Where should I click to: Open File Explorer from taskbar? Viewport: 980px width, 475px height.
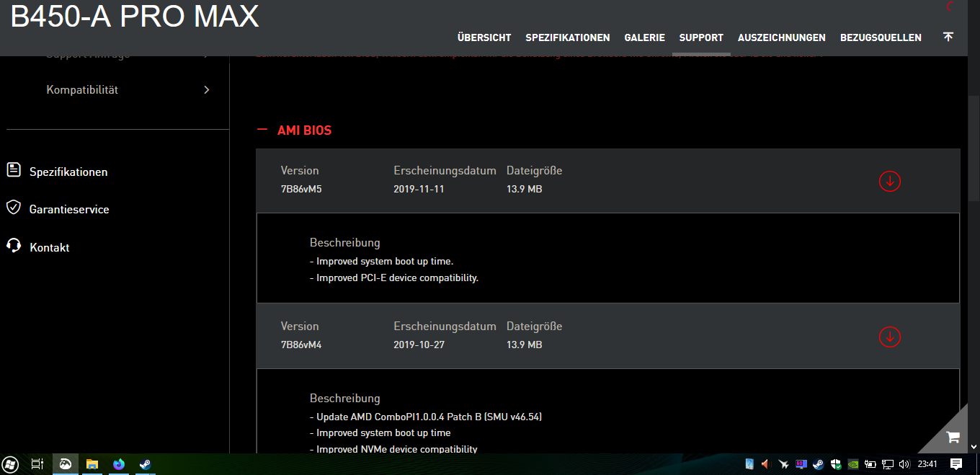92,464
